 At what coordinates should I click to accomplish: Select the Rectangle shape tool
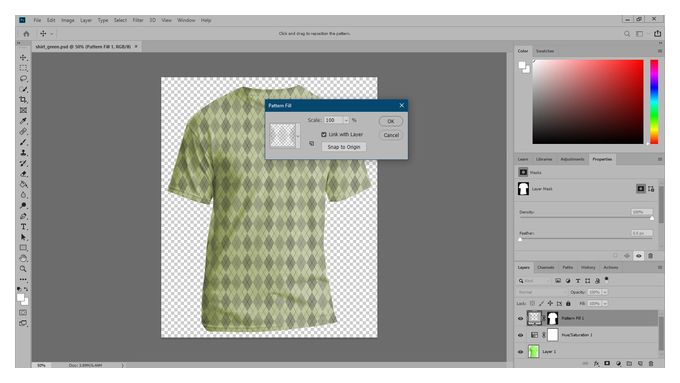tap(23, 248)
